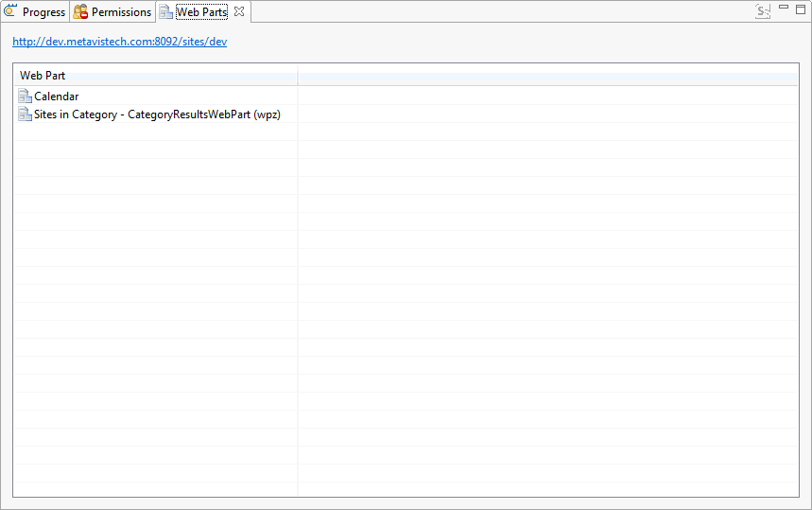This screenshot has width=812, height=510.
Task: Open the dev.metavistech.com site link
Action: [x=120, y=42]
